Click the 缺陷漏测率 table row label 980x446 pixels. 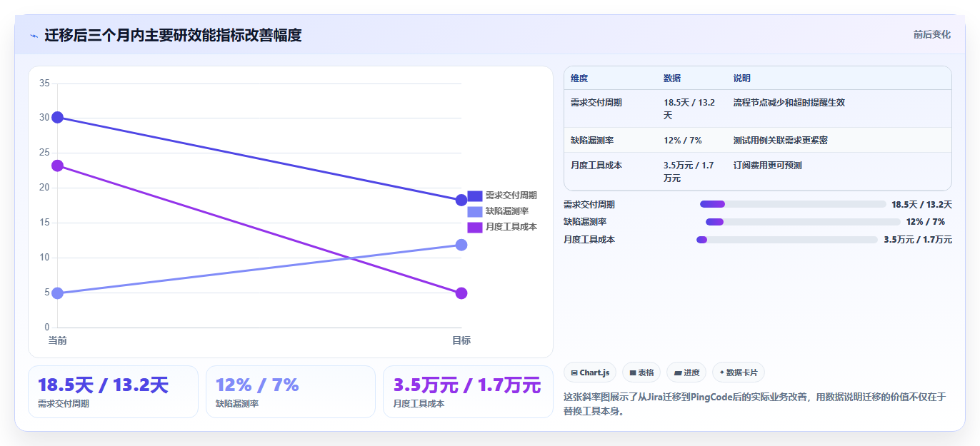pyautogui.click(x=592, y=141)
